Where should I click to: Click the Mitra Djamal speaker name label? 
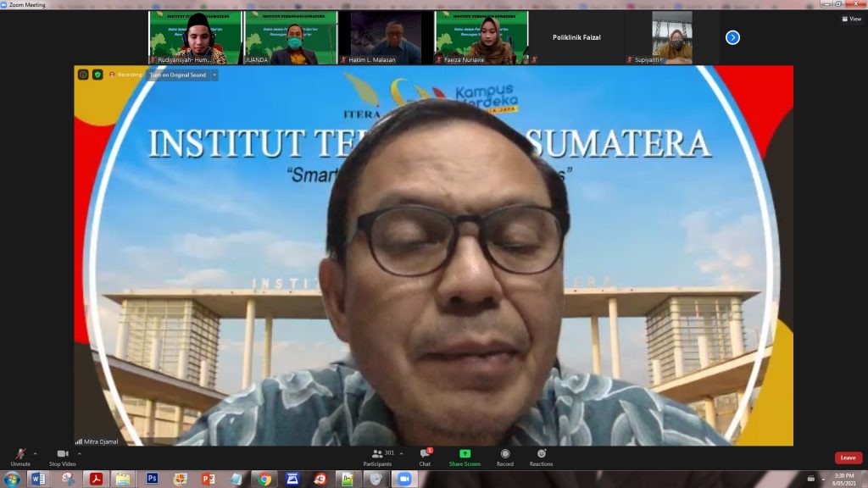click(101, 441)
